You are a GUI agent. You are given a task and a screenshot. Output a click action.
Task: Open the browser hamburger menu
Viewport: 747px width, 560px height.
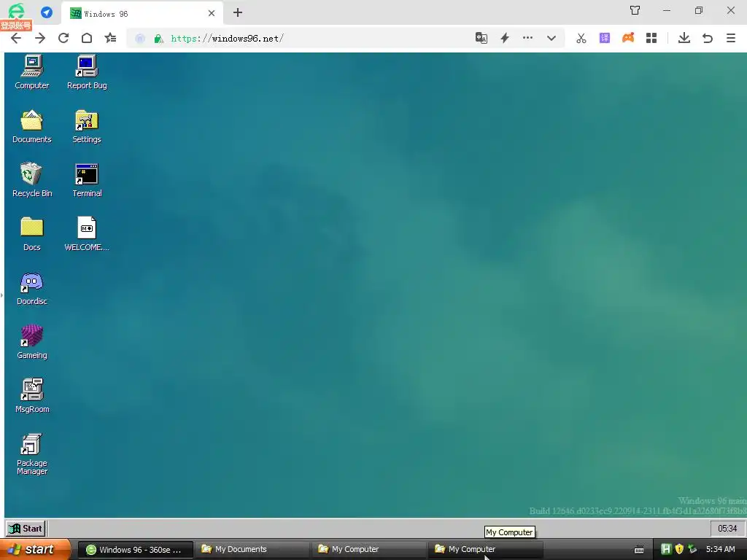[x=731, y=38]
